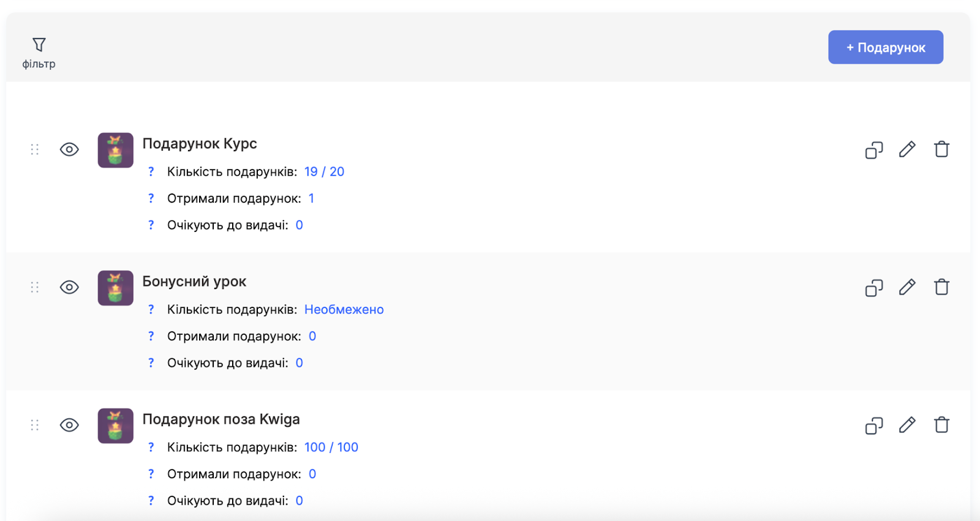Delete the Подарунок Курс gift
The image size is (980, 521).
[941, 149]
